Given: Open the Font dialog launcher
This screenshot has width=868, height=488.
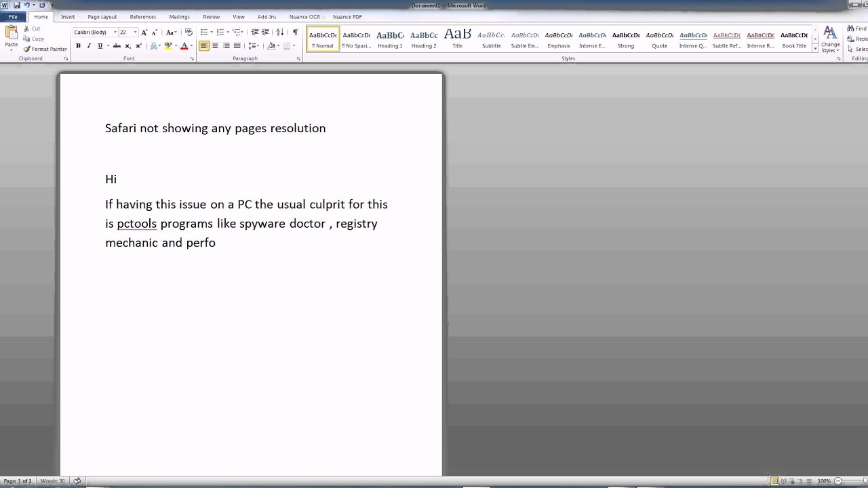Looking at the screenshot, I should click(192, 59).
